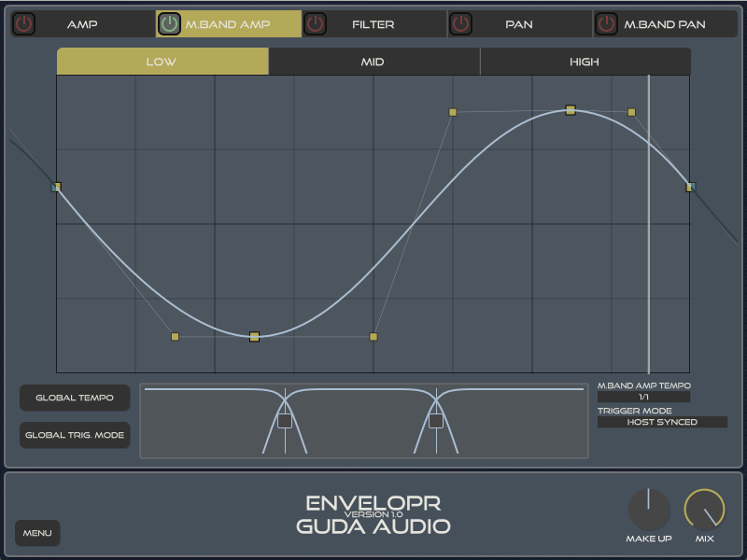
Task: Select the envelope curve's lowest trough node
Action: [x=254, y=336]
